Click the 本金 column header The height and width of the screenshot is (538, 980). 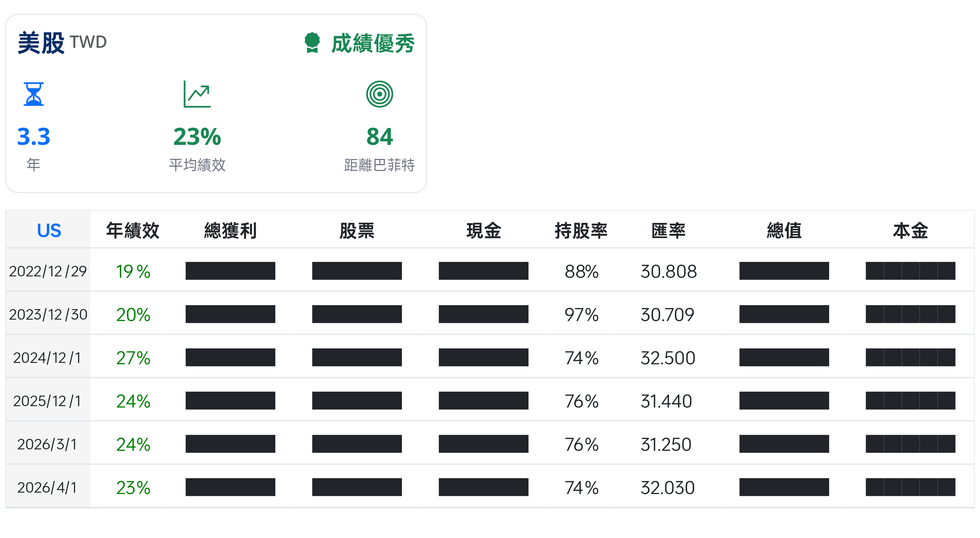click(x=910, y=231)
